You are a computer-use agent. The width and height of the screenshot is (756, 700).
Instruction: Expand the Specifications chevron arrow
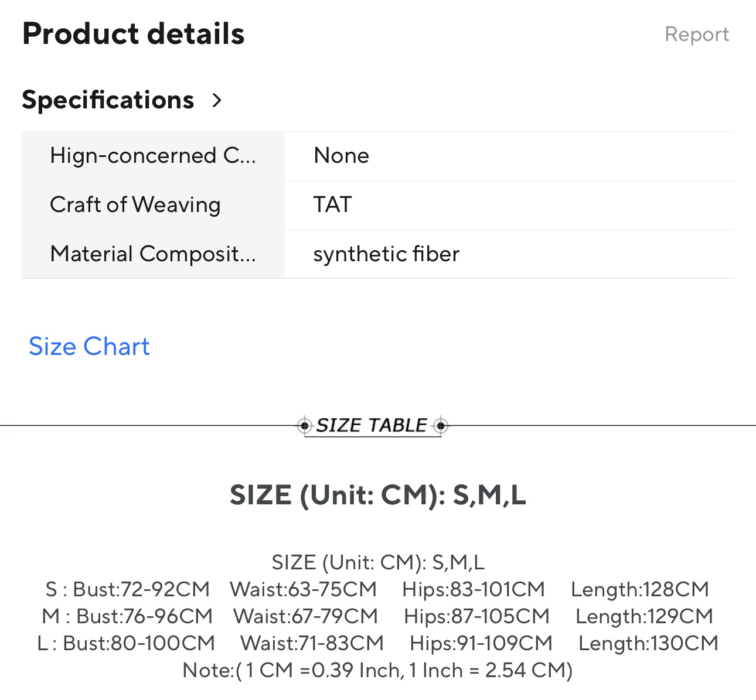217,100
